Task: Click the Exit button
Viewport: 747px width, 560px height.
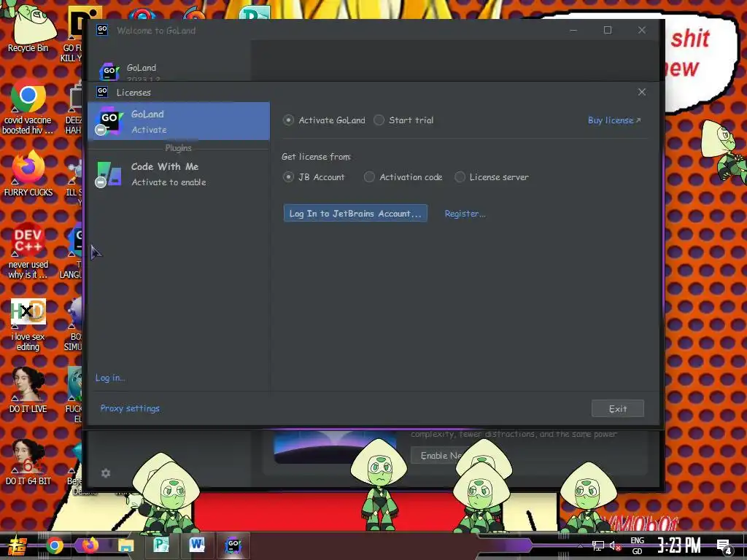Action: click(618, 408)
